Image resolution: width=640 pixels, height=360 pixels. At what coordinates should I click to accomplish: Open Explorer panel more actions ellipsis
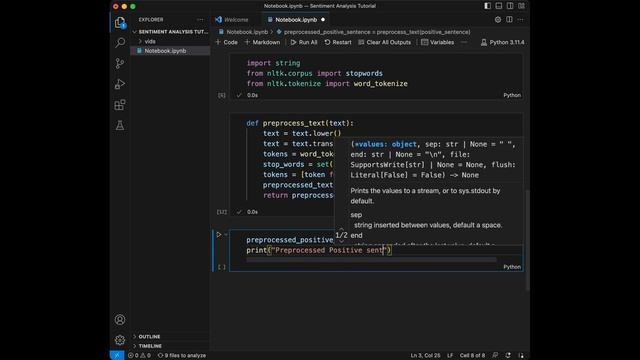click(x=200, y=20)
